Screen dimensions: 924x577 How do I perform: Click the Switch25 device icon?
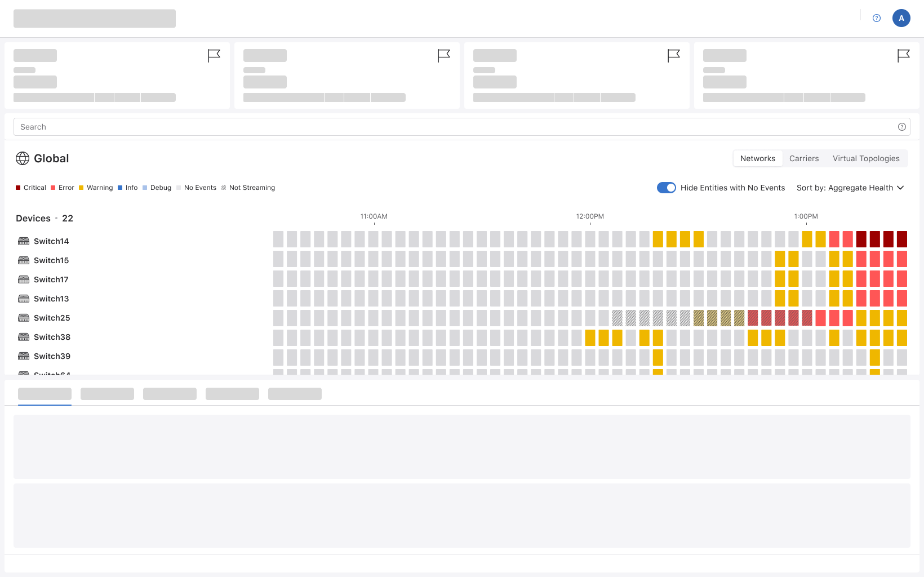pos(24,318)
